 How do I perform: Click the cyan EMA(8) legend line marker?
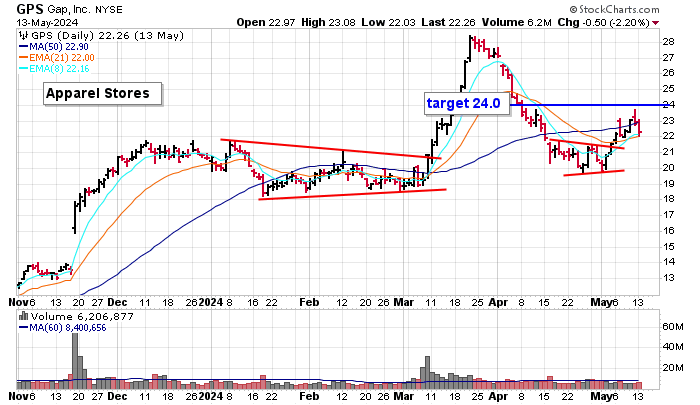click(24, 69)
